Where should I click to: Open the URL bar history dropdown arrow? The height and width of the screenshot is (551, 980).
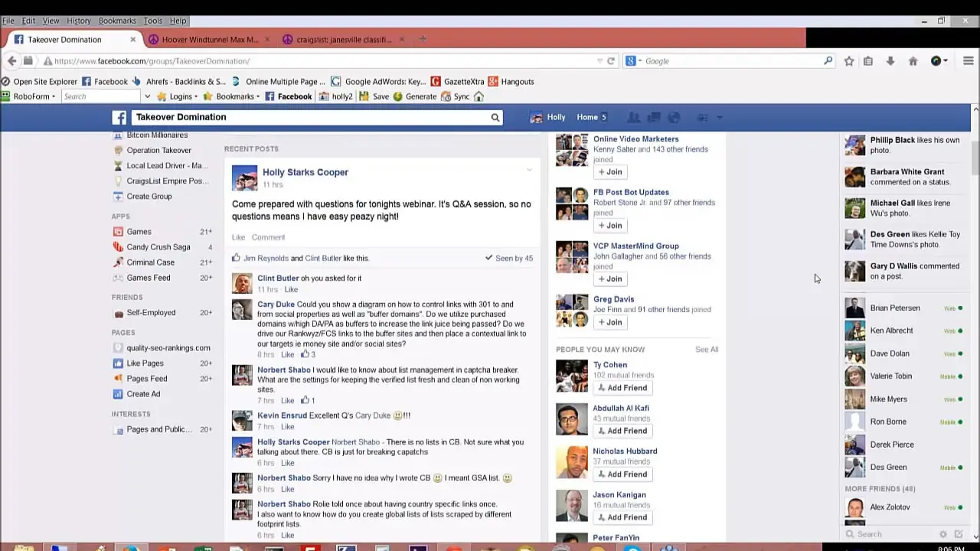(x=599, y=61)
